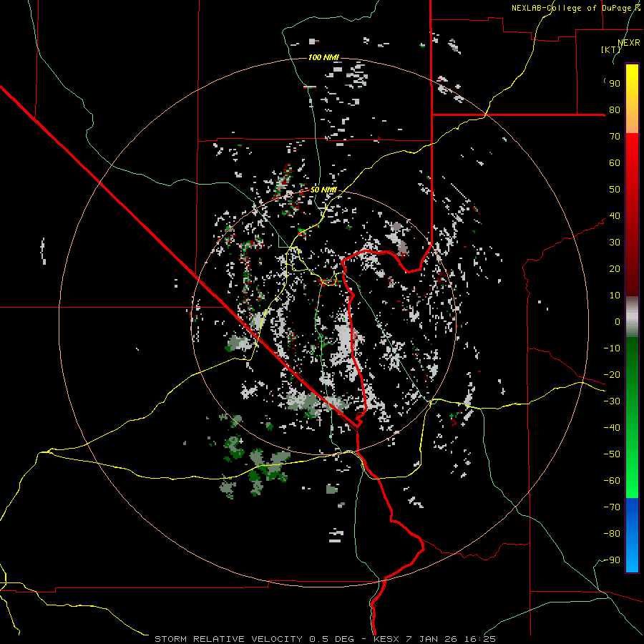Click the "NEXR" label above the scale
The width and height of the screenshot is (644, 644).
(629, 43)
